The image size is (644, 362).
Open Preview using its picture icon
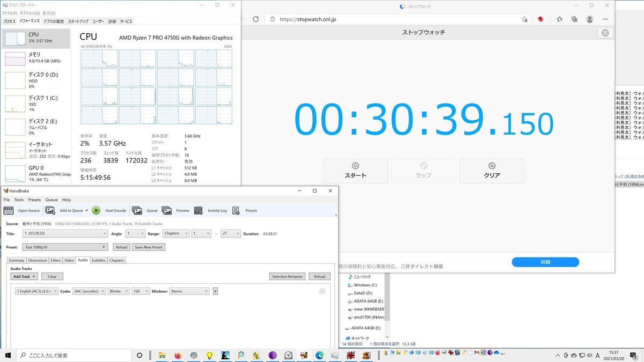(167, 211)
